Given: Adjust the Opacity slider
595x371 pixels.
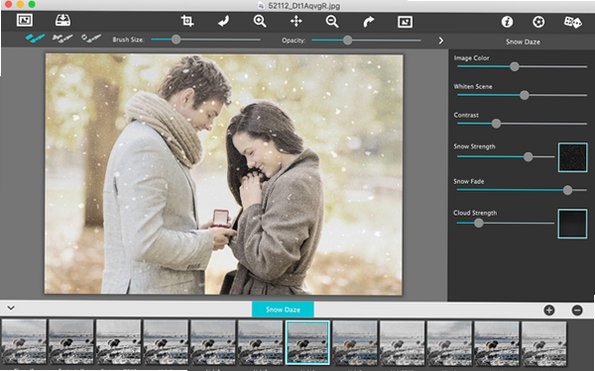Looking at the screenshot, I should [x=367, y=40].
